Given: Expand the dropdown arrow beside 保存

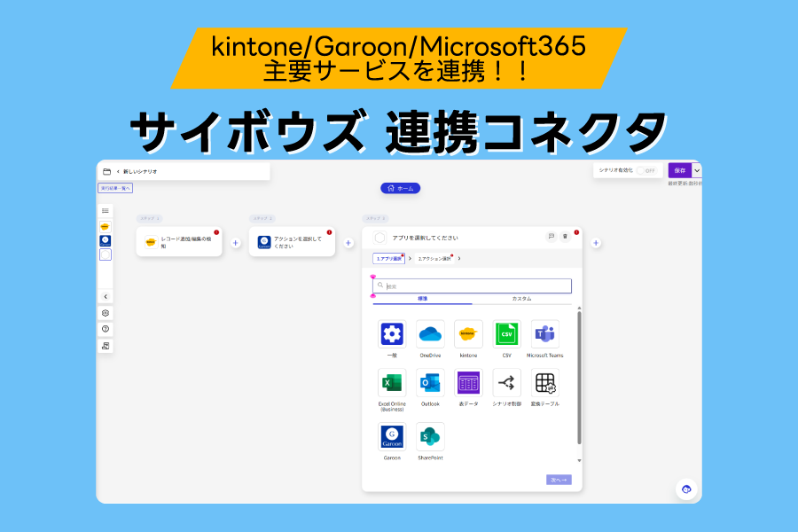Looking at the screenshot, I should (697, 170).
